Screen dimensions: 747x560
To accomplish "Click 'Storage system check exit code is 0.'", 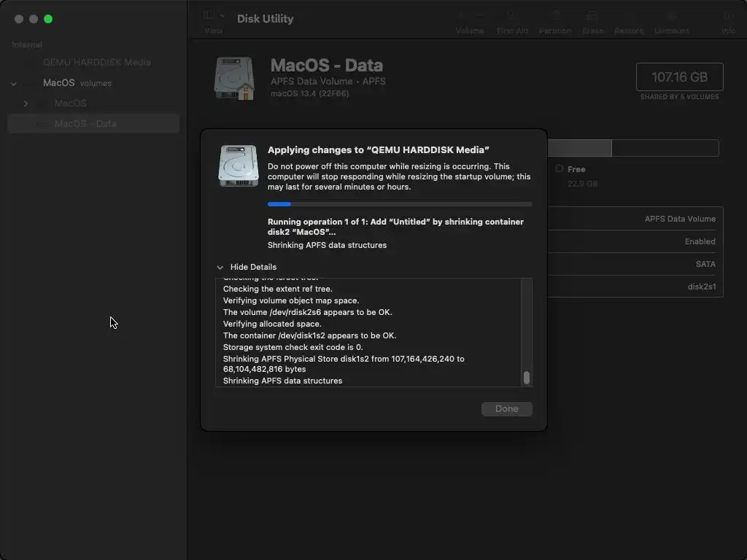I will [293, 347].
